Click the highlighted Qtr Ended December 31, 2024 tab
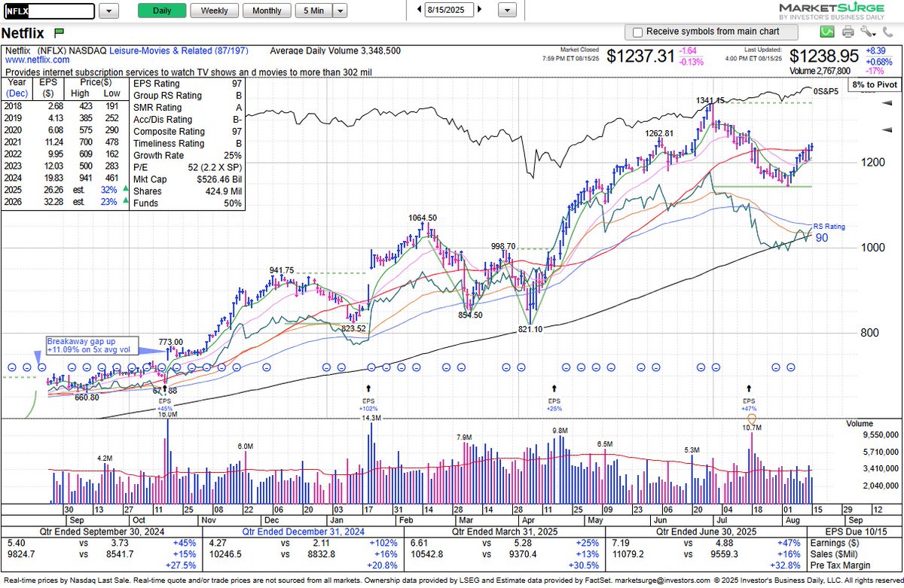Screen dimensions: 904x588 pyautogui.click(x=303, y=532)
